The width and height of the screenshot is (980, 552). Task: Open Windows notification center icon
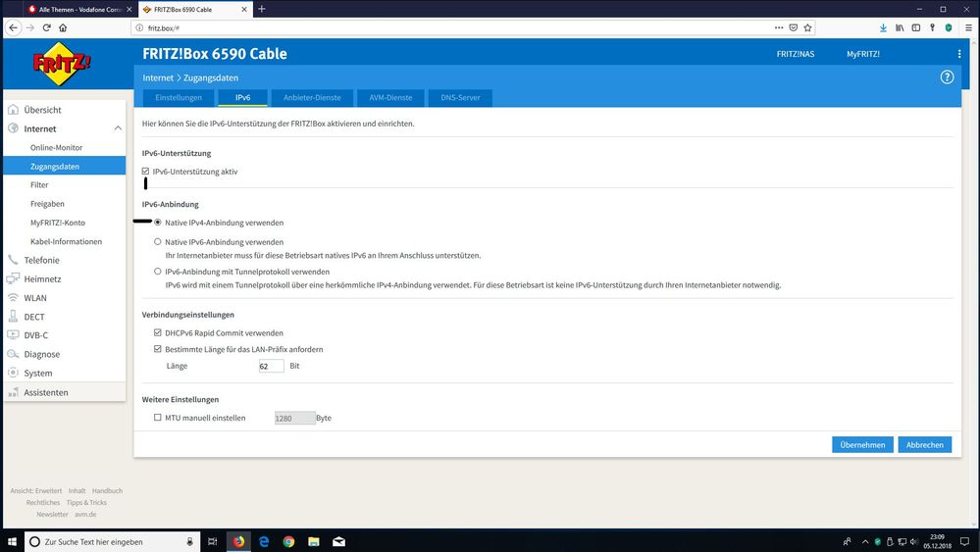click(965, 541)
